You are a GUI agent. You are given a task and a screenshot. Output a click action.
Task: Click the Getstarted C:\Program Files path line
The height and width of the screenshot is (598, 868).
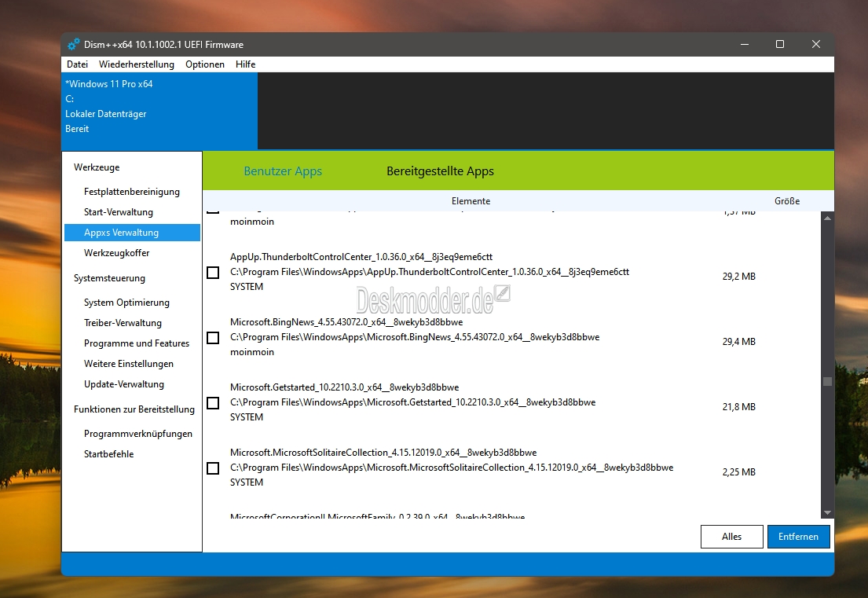(413, 402)
